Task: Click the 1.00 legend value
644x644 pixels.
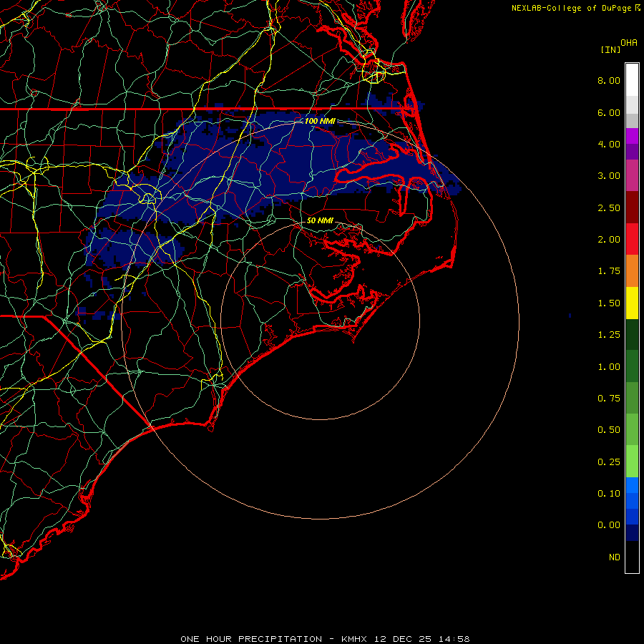Action: [x=609, y=367]
